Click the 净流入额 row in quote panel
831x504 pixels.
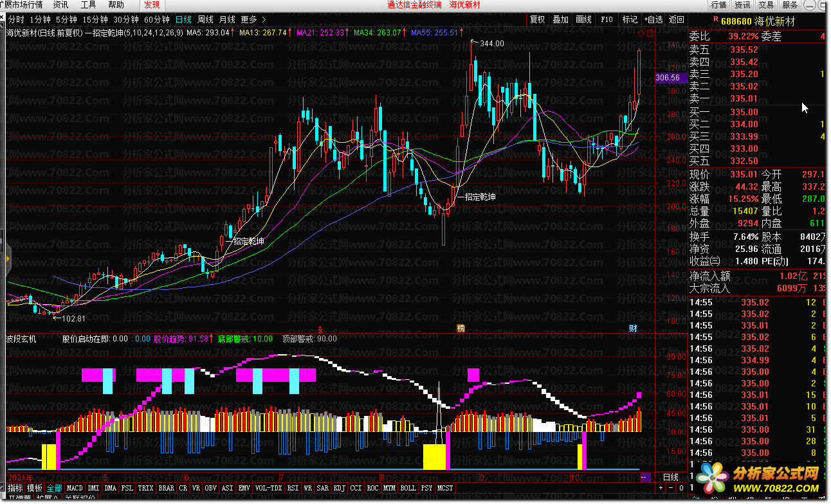[758, 276]
